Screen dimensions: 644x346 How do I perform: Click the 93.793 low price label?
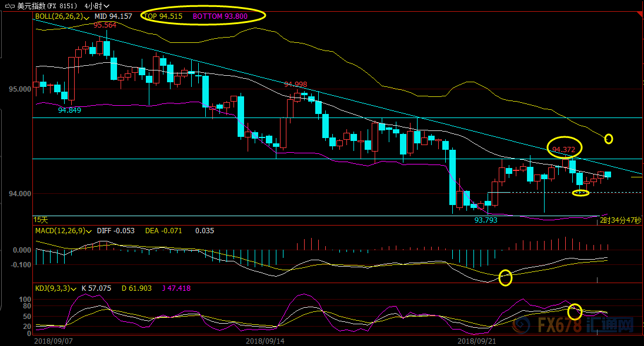[x=486, y=220]
